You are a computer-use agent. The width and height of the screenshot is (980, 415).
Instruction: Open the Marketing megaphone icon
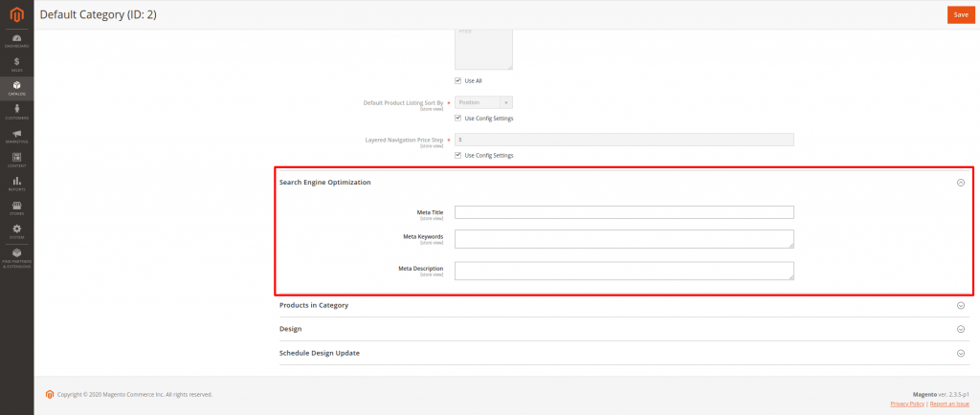click(x=16, y=136)
